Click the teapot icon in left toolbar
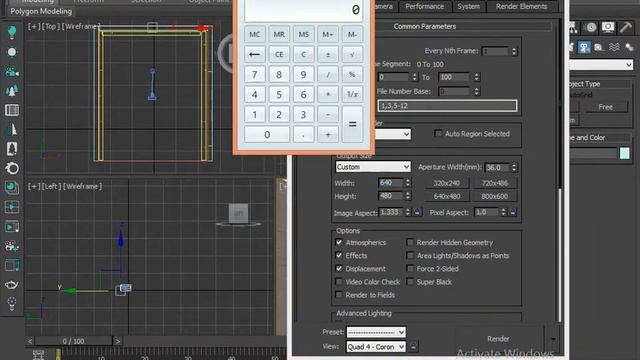This screenshot has height=360, width=640. point(12,284)
